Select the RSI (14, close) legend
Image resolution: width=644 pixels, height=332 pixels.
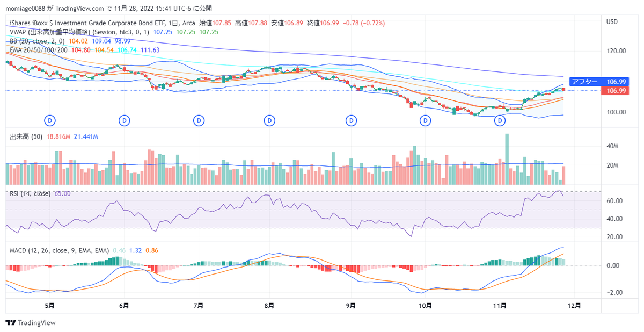pyautogui.click(x=31, y=193)
